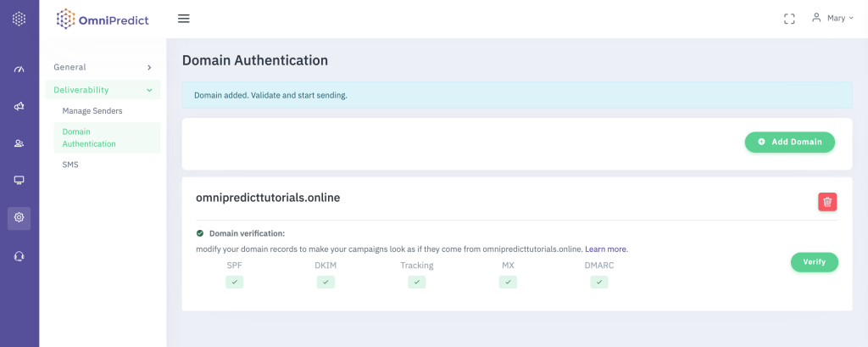
Task: Open the contacts people icon in sidebar
Action: tap(19, 143)
